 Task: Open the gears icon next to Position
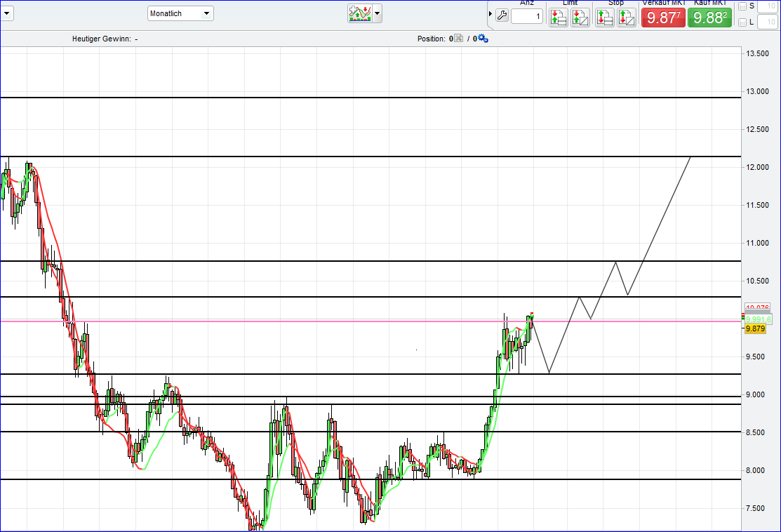point(482,39)
